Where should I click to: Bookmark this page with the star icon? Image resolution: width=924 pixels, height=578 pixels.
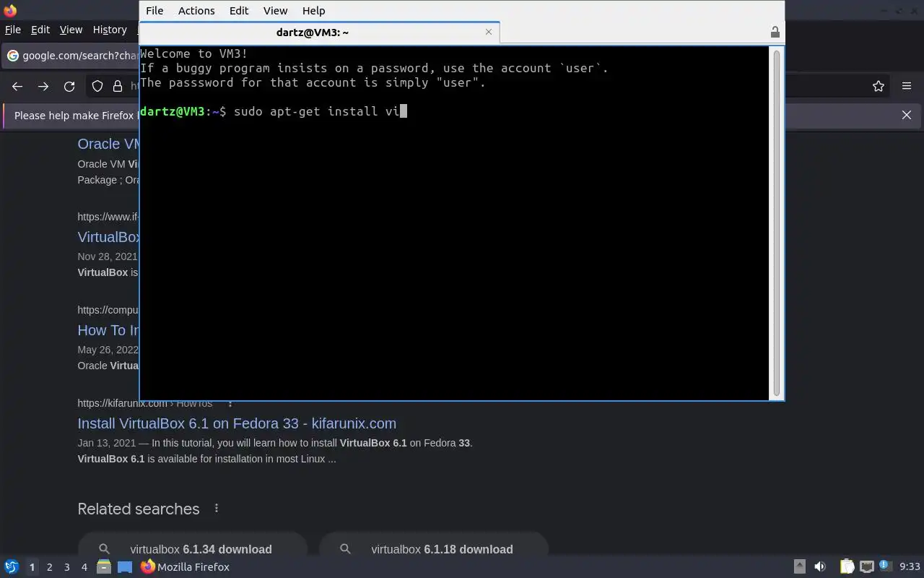pyautogui.click(x=879, y=86)
